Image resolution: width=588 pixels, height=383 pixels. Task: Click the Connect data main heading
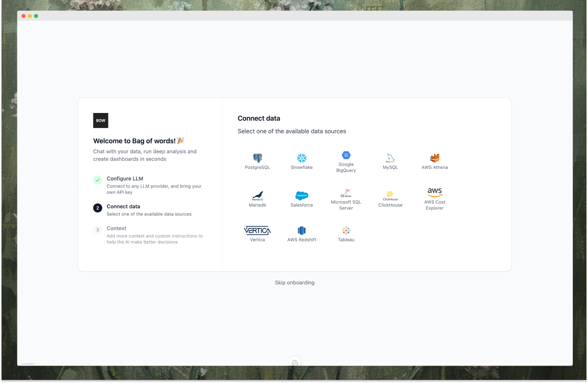259,118
